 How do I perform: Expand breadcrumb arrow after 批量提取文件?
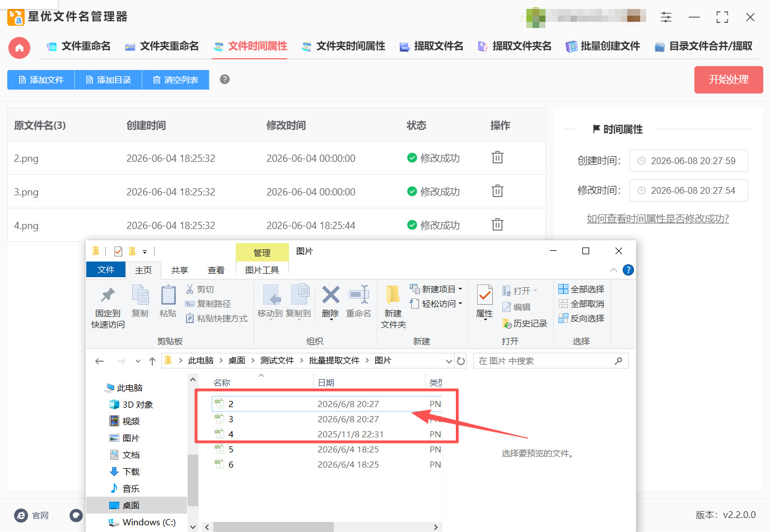(367, 361)
